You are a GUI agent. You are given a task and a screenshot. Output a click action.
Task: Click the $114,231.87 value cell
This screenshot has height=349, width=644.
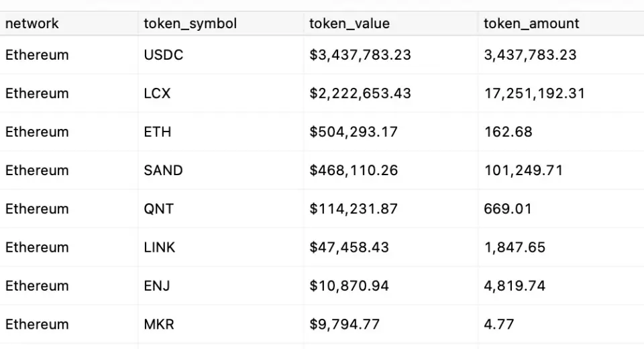pos(354,209)
